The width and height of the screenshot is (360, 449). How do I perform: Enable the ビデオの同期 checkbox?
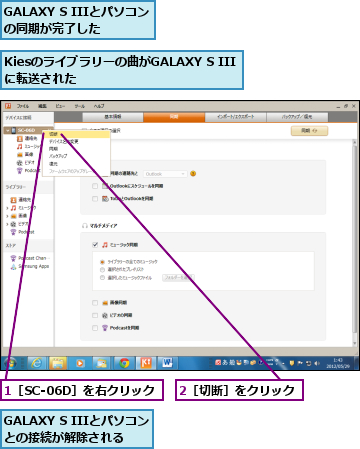click(x=95, y=315)
